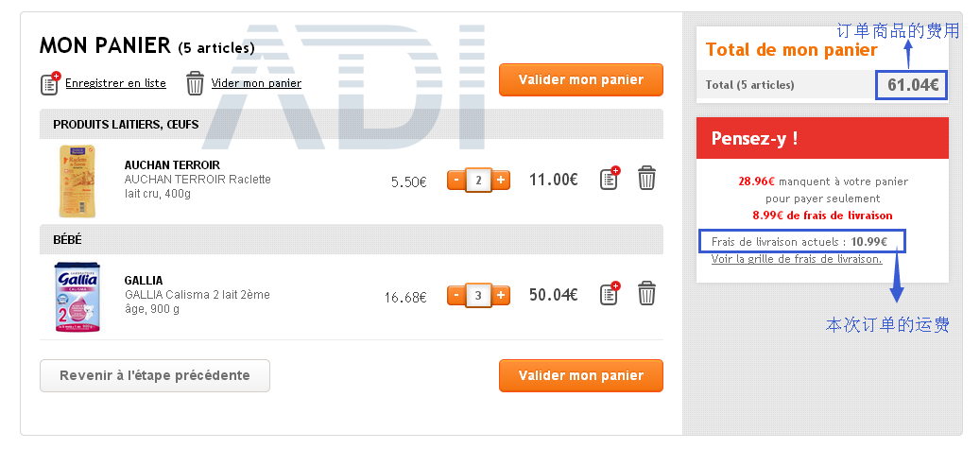
Task: Remove GALLIA Calisma using its trash icon
Action: point(646,293)
